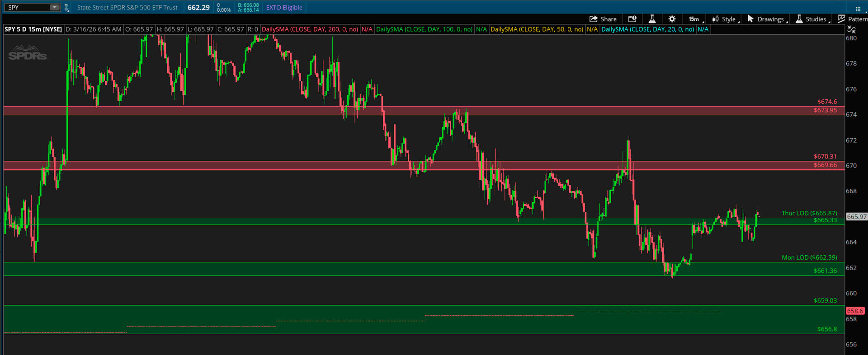Screen dimensions: 868x355
Task: Click the D: 3/16/26 6:45 AM date readout
Action: pyautogui.click(x=94, y=29)
